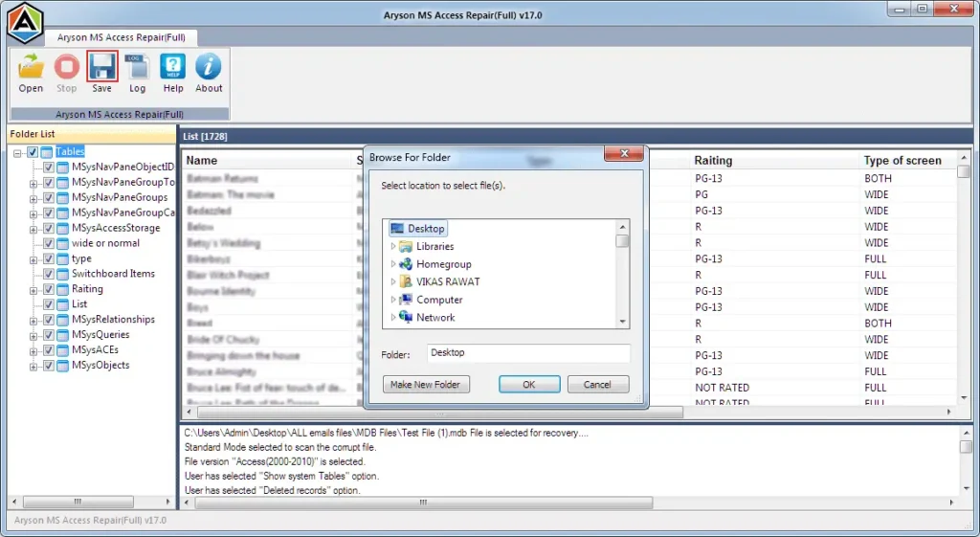Image resolution: width=980 pixels, height=537 pixels.
Task: Select the MSysACEs tree item
Action: 95,350
